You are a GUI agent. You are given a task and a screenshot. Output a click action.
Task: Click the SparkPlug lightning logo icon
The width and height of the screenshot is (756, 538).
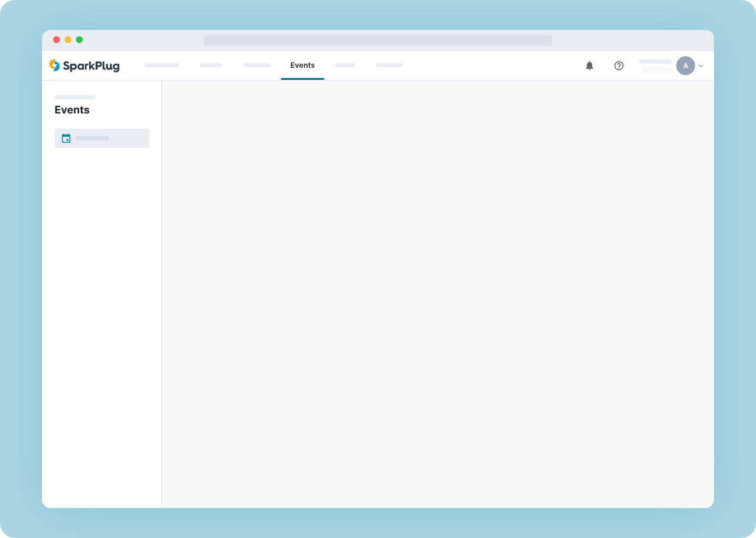click(x=55, y=65)
